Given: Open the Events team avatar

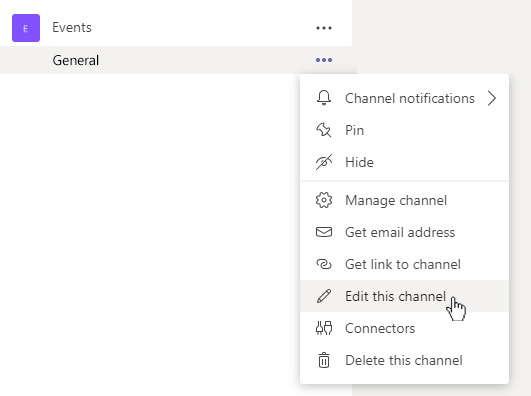Looking at the screenshot, I should (26, 28).
